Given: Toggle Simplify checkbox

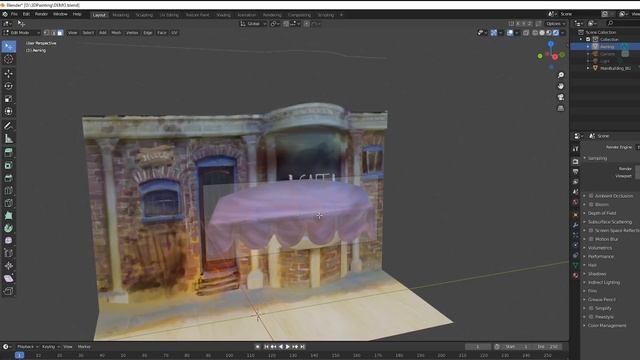Looking at the screenshot, I should (x=591, y=308).
